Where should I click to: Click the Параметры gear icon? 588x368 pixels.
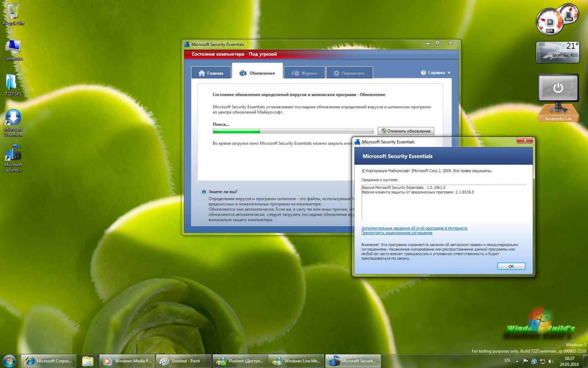[x=336, y=73]
